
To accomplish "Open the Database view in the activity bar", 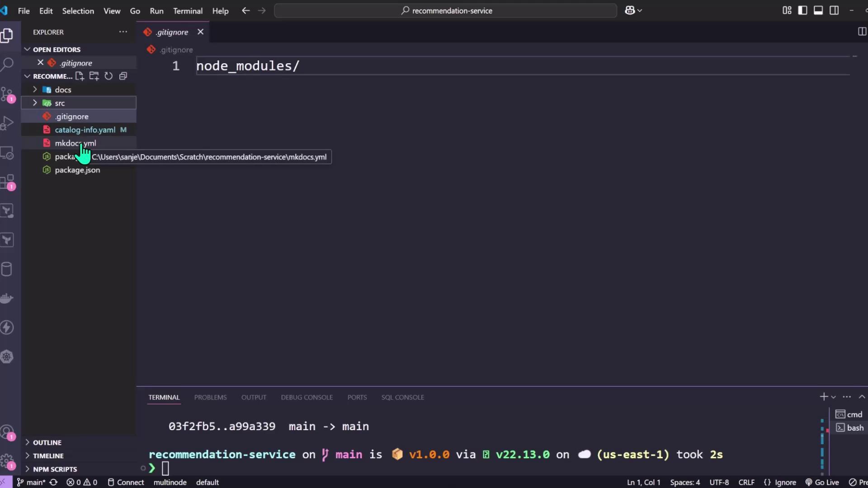I will (7, 269).
